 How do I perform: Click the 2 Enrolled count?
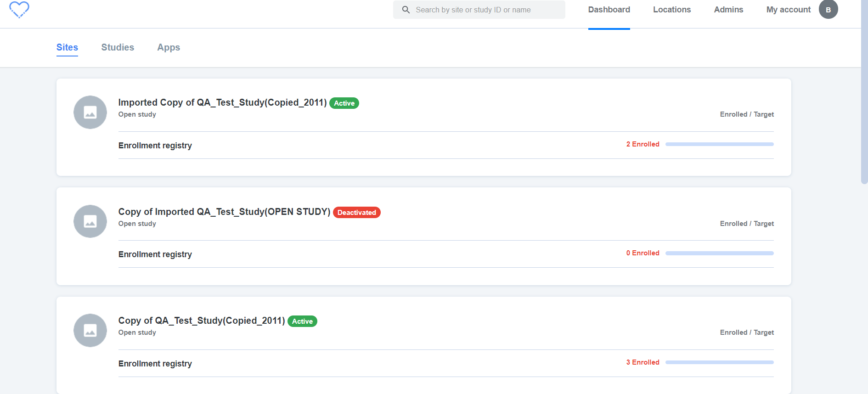[x=643, y=144]
